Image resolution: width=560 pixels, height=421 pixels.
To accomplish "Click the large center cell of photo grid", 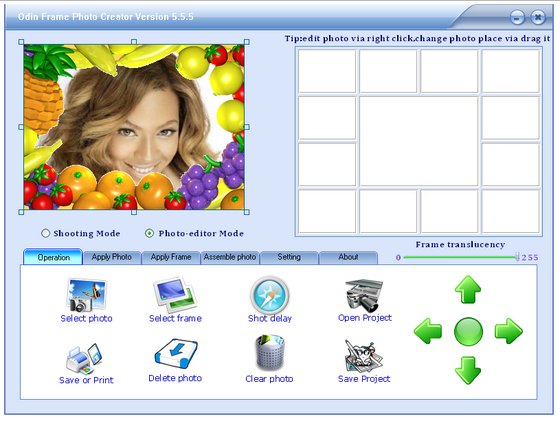I will [419, 141].
